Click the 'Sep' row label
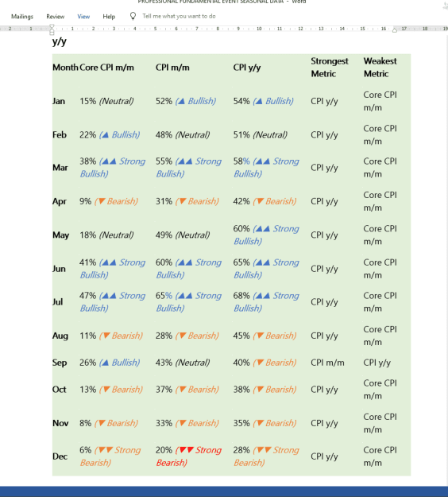This screenshot has width=448, height=497. point(60,363)
